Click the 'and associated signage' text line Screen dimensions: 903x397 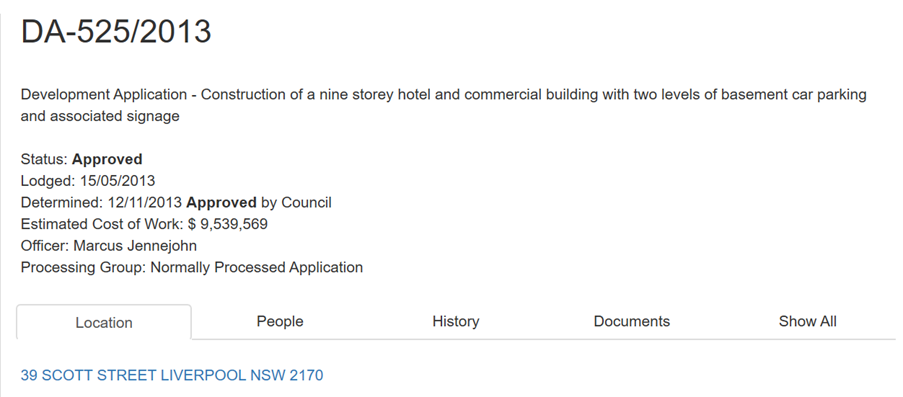point(100,116)
